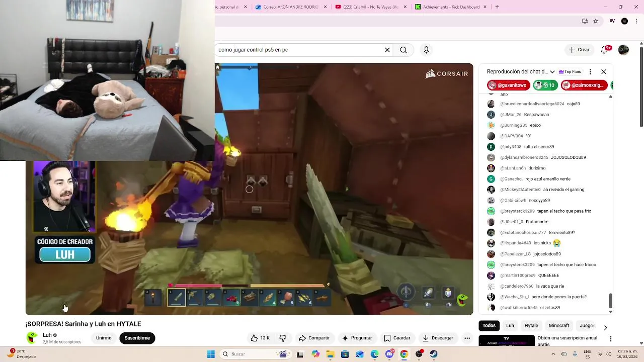
Task: Show hidden system tray icons
Action: point(553,354)
